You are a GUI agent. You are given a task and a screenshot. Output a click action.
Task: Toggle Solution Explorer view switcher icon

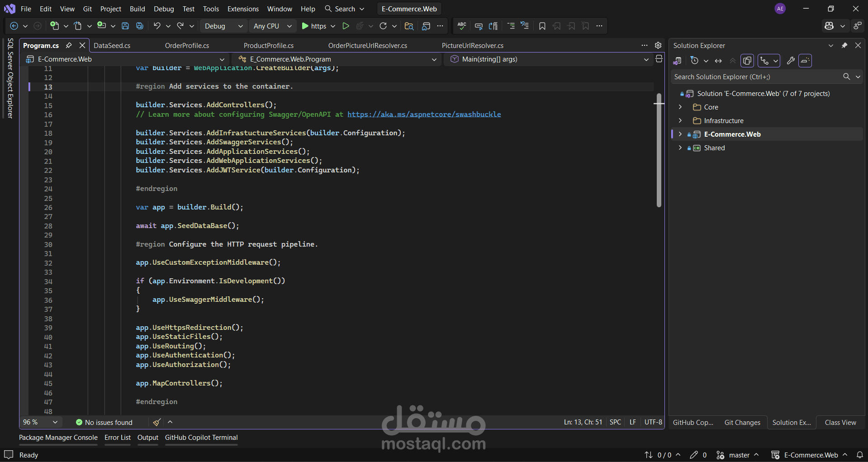677,61
